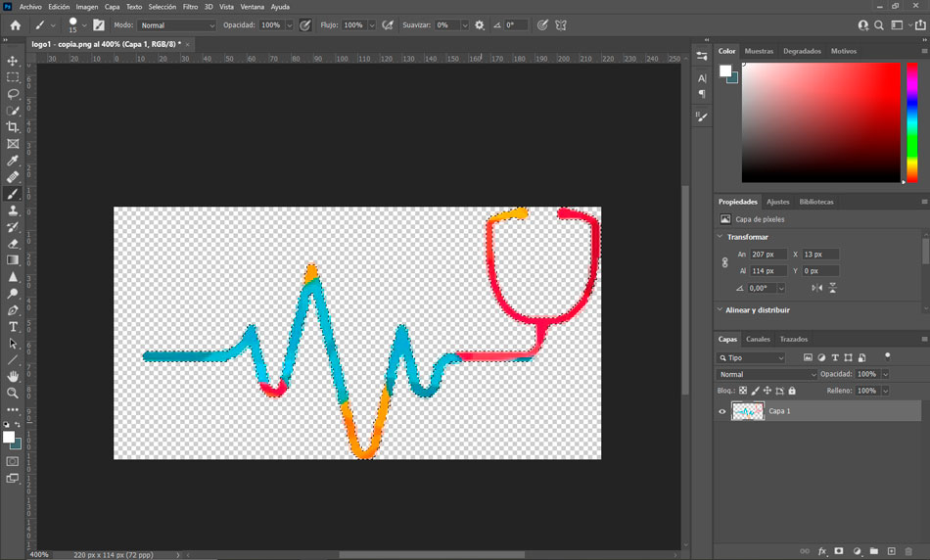Image resolution: width=930 pixels, height=560 pixels.
Task: Toggle lock all padlock icon
Action: pyautogui.click(x=792, y=391)
